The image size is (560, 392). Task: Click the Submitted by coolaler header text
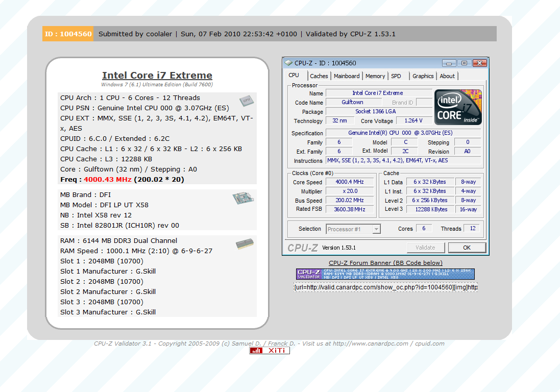point(135,34)
